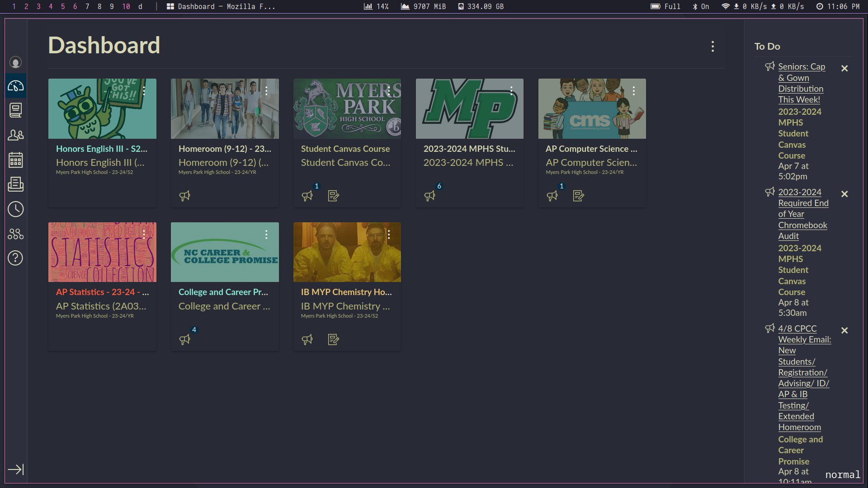Open the Inbox in sidebar

point(15,184)
